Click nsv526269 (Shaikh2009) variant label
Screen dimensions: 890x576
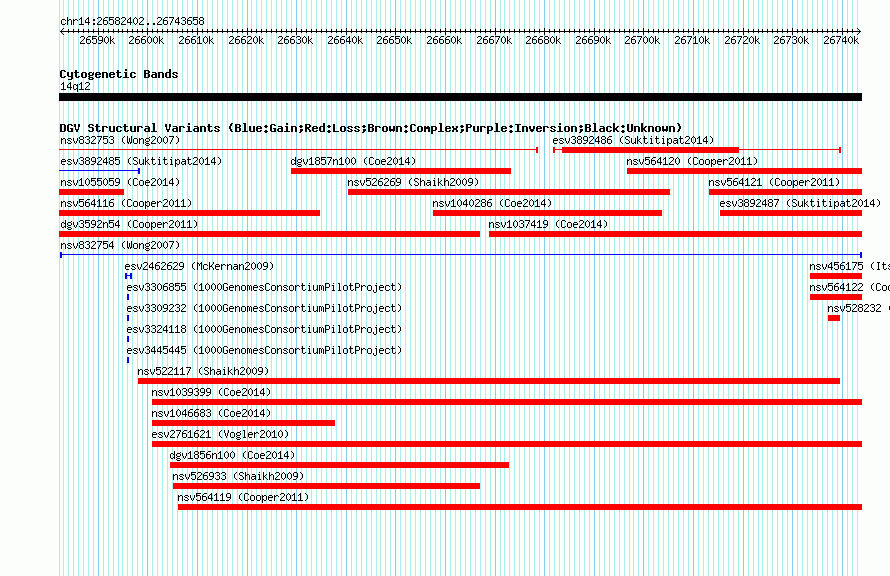point(413,182)
